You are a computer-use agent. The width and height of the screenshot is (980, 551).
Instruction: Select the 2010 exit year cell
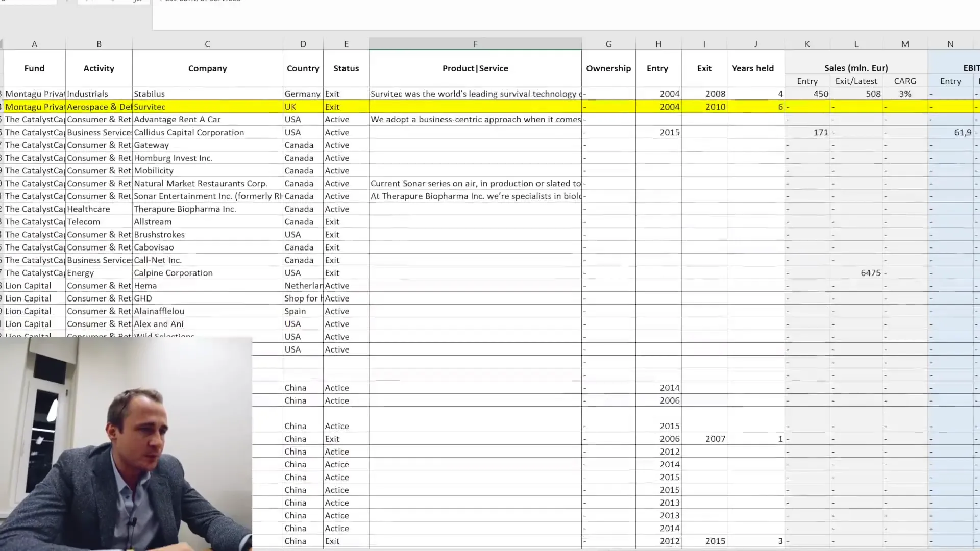704,107
